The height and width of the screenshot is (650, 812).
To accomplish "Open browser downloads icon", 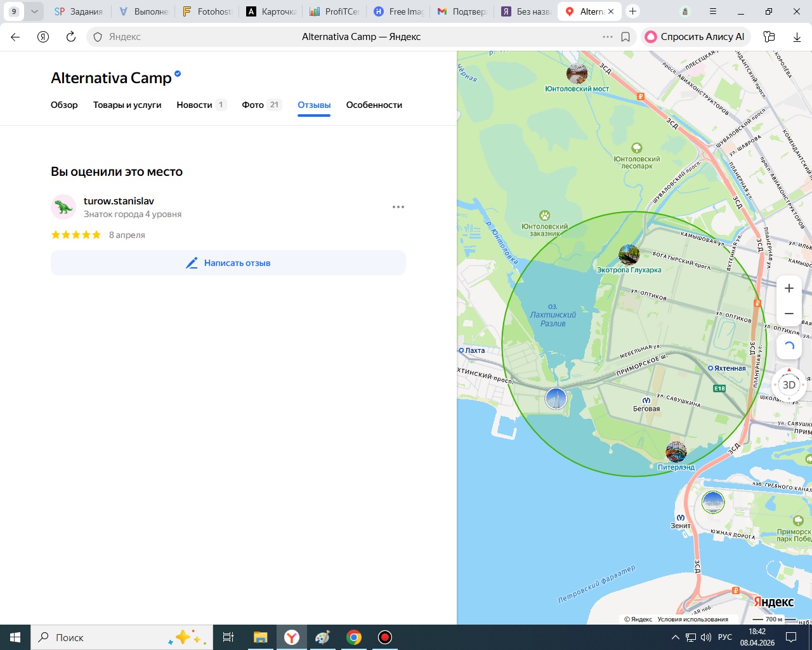I will pyautogui.click(x=797, y=37).
